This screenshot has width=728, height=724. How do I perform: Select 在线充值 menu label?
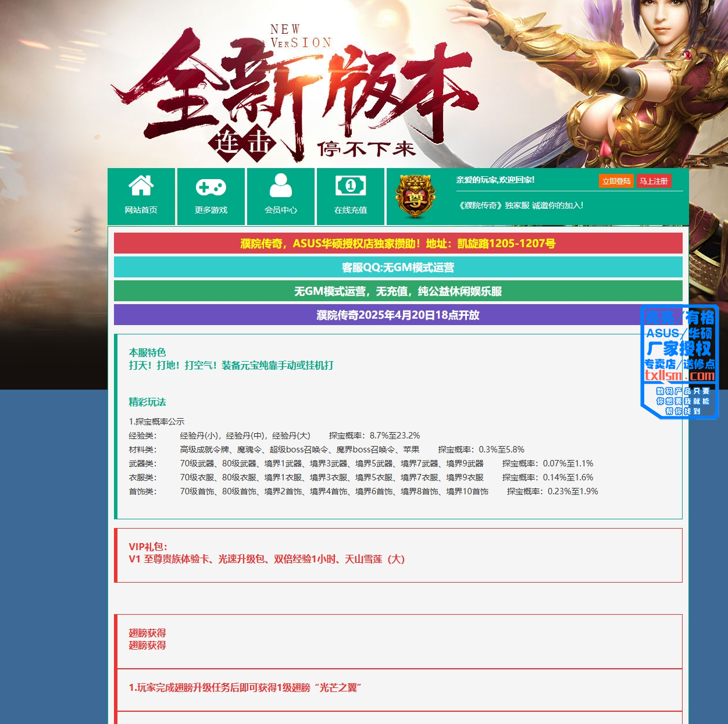351,210
